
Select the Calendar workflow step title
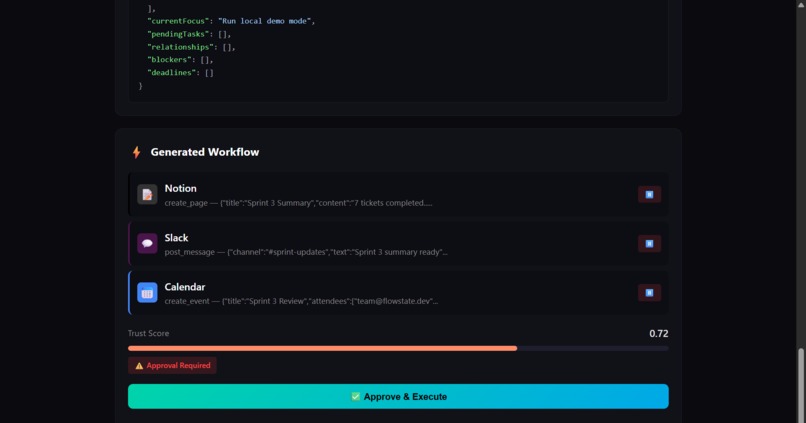185,287
